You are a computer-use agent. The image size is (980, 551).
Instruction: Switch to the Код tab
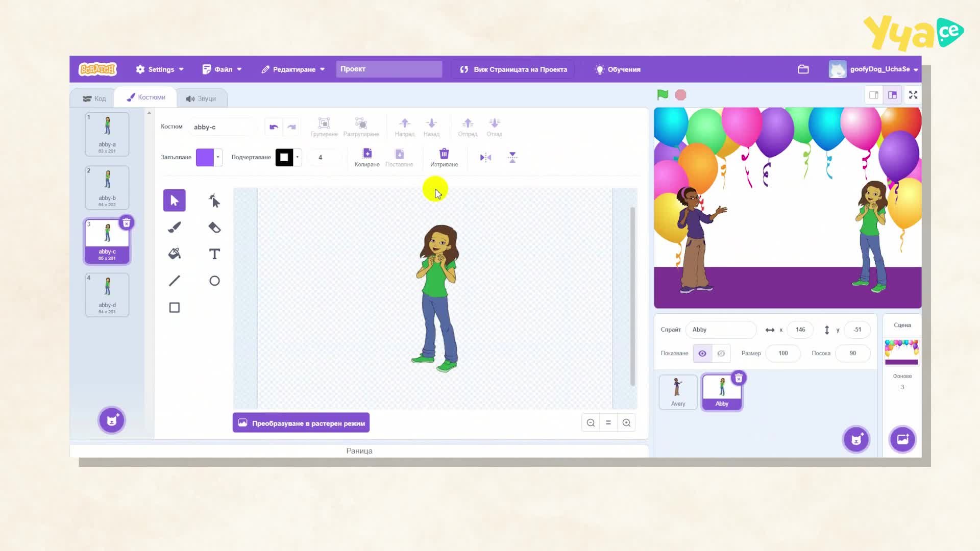(x=94, y=98)
